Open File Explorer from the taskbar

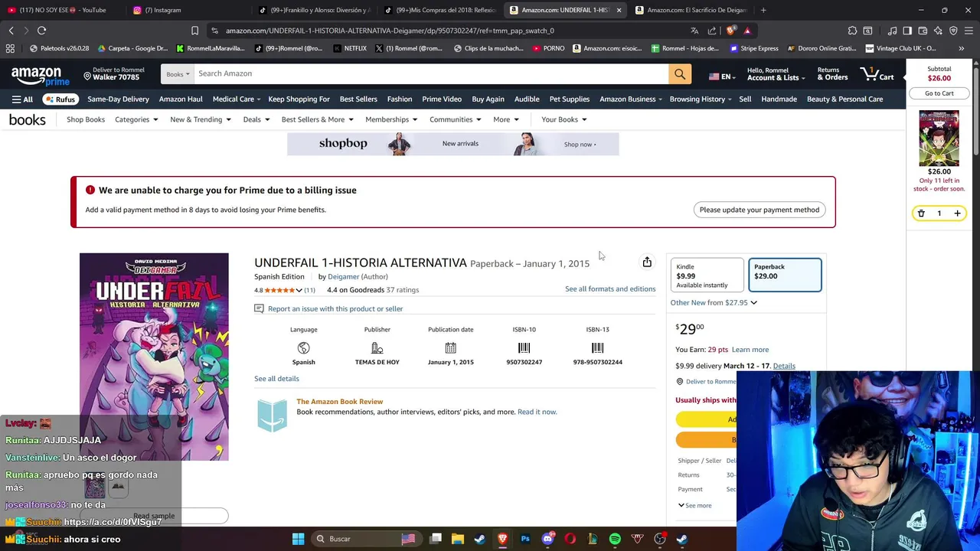[457, 539]
